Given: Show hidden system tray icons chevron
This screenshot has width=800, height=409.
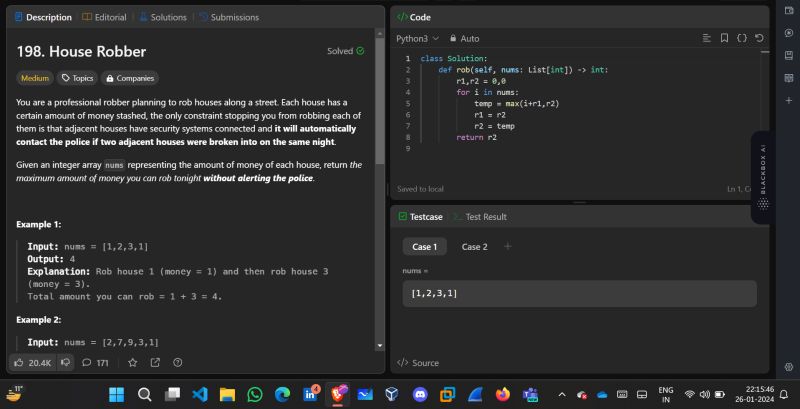Looking at the screenshot, I should coord(562,394).
